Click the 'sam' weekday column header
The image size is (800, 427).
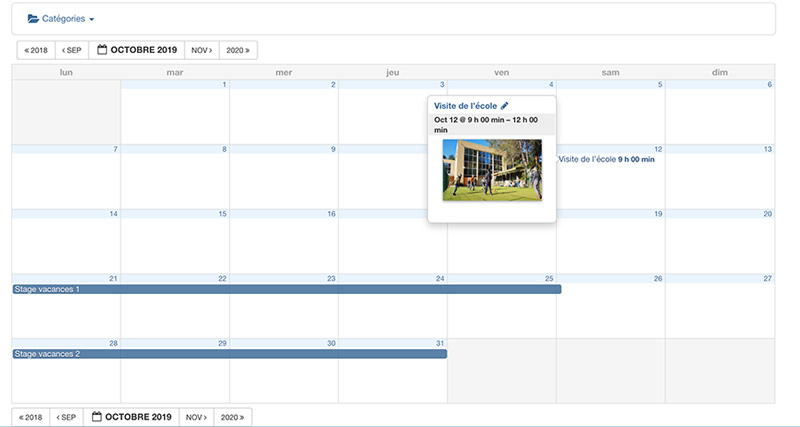click(611, 72)
